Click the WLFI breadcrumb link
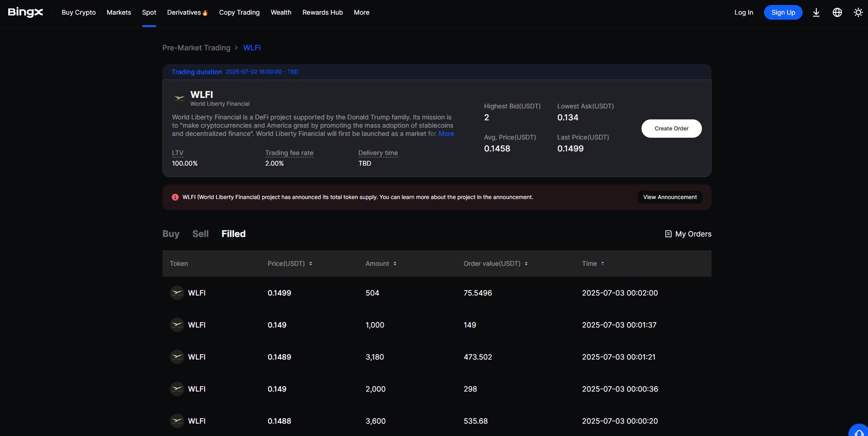This screenshot has height=436, width=868. tap(252, 48)
